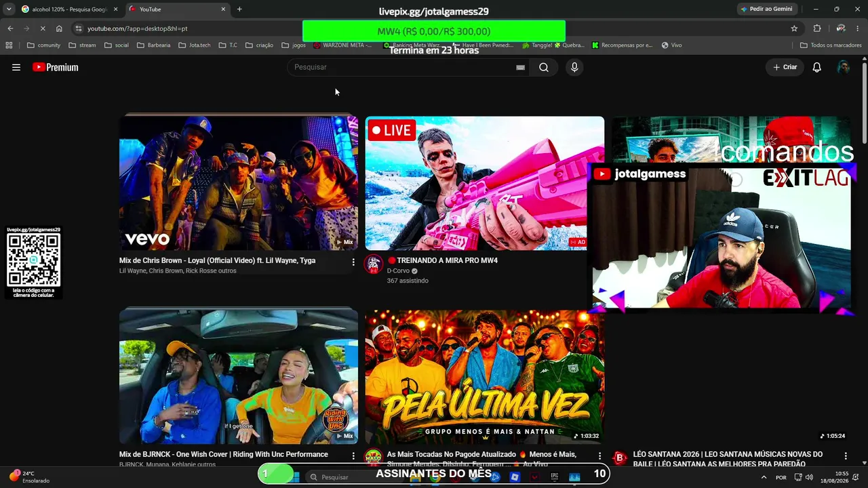Open options for BJRNCK One Wish mix
Viewport: 868px width, 488px height.
353,456
